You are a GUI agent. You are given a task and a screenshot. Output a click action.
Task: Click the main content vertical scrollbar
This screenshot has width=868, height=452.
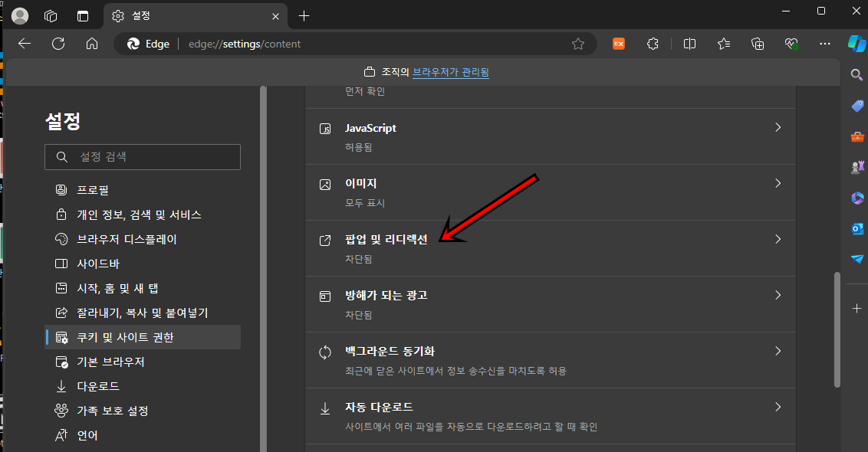coord(837,329)
